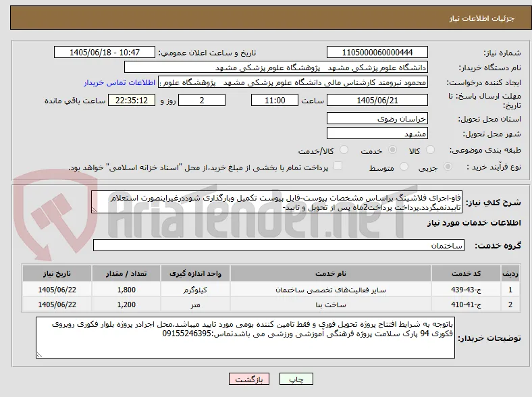The width and height of the screenshot is (532, 397).
Task: Click the date 1405/06/22 in row 2
Action: pos(57,305)
